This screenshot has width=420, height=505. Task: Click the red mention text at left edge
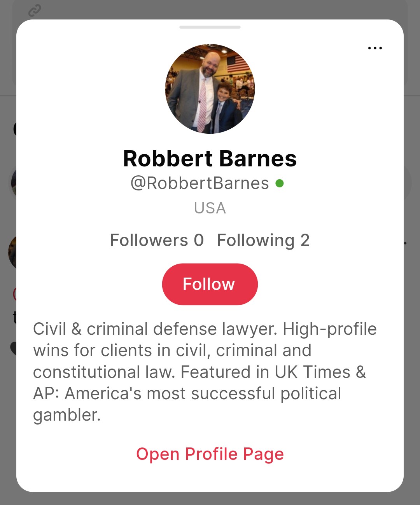(14, 294)
